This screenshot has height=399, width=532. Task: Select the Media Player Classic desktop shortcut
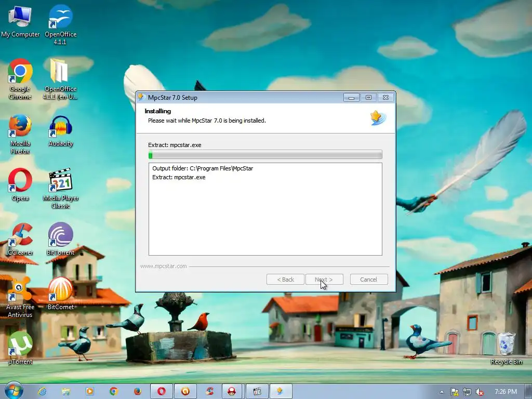click(x=60, y=189)
